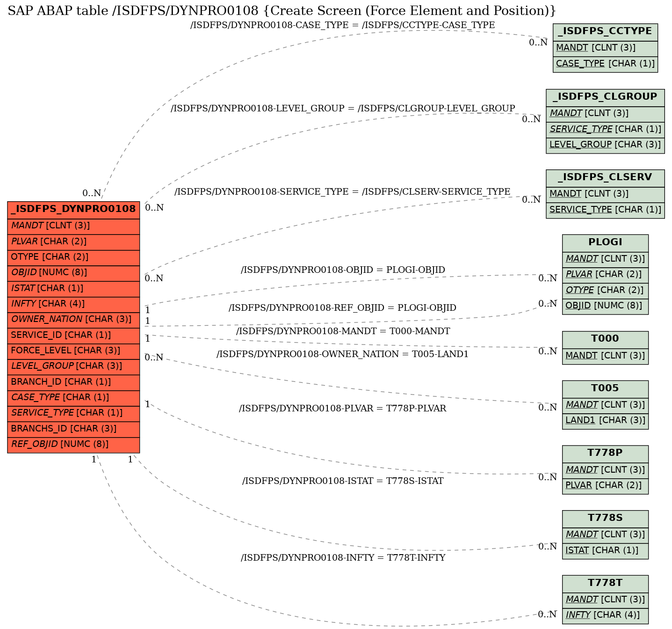Select OWNER_NATION [CHAR (3)] field

pyautogui.click(x=73, y=319)
